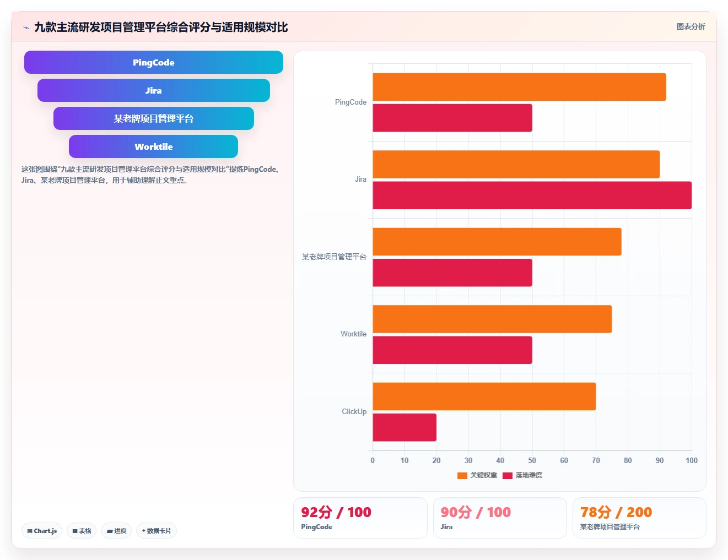Click 某老牌项目管理平台's orange bar in chart
The height and width of the screenshot is (560, 728).
coord(497,242)
